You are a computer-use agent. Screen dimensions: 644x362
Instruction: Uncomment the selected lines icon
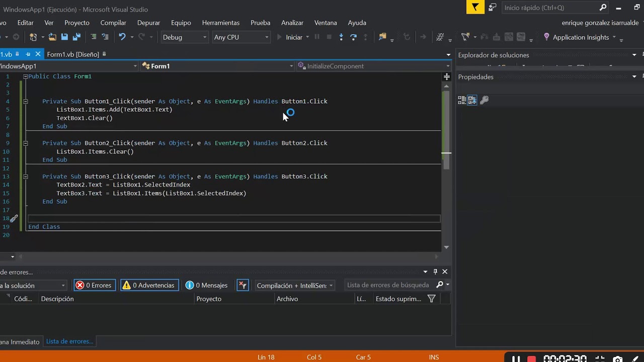[105, 37]
